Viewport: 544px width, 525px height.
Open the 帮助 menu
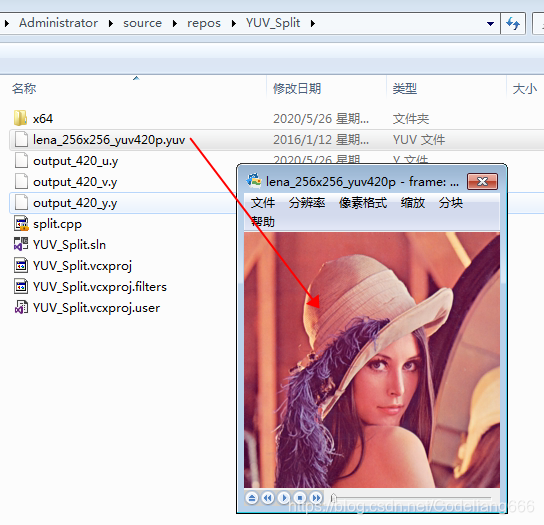(x=263, y=221)
